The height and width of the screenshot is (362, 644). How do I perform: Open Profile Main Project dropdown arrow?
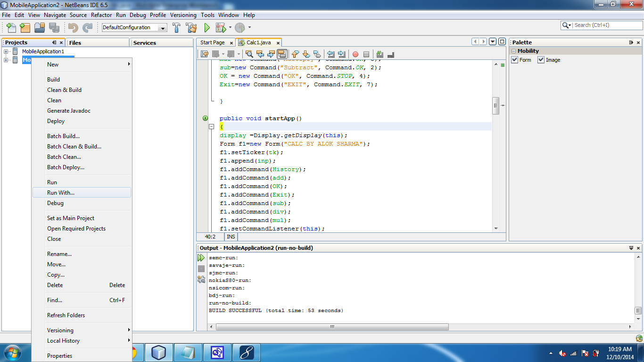click(x=250, y=28)
